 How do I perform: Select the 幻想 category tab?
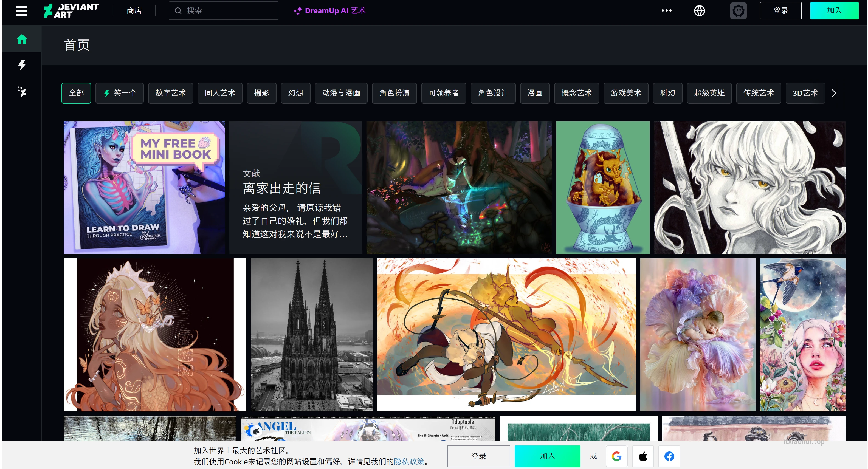tap(295, 93)
